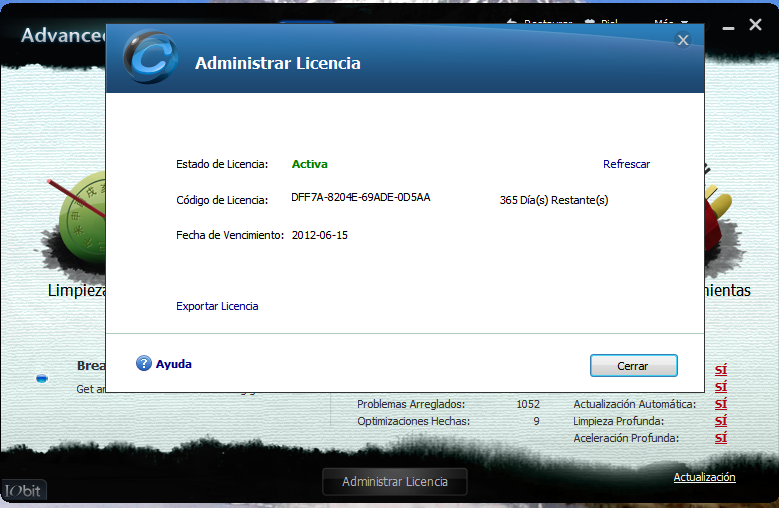This screenshot has width=779, height=508.
Task: Click the green Activa license status
Action: click(x=310, y=164)
